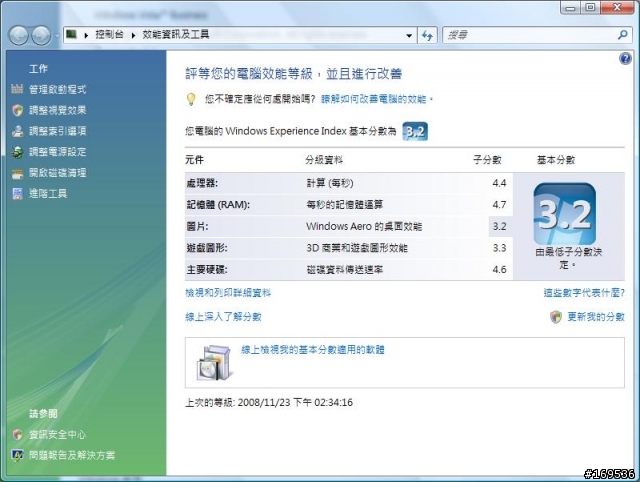Open 進階工具 task link
Viewport: 640px width, 482px height.
pyautogui.click(x=48, y=193)
